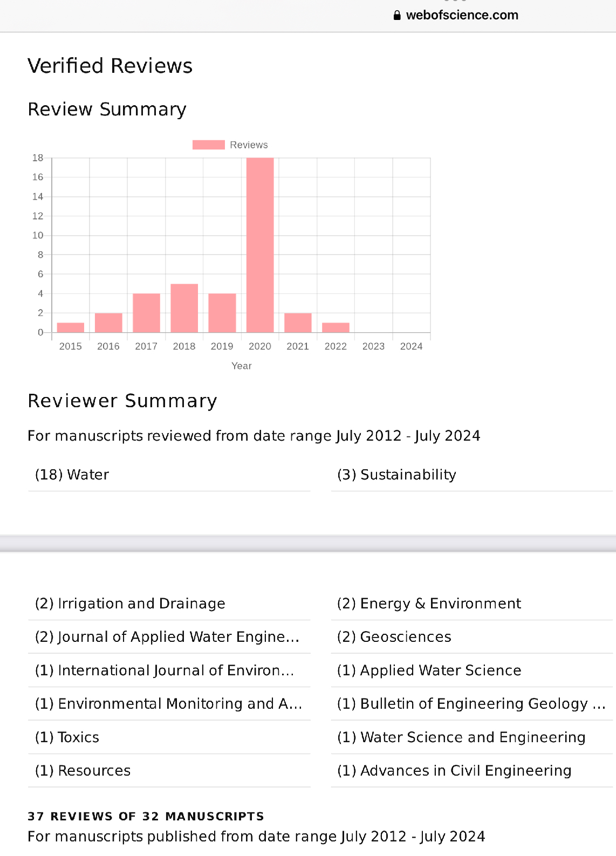Image resolution: width=616 pixels, height=856 pixels.
Task: Open (2) Journal of Applied Water Engine... entry
Action: point(169,637)
